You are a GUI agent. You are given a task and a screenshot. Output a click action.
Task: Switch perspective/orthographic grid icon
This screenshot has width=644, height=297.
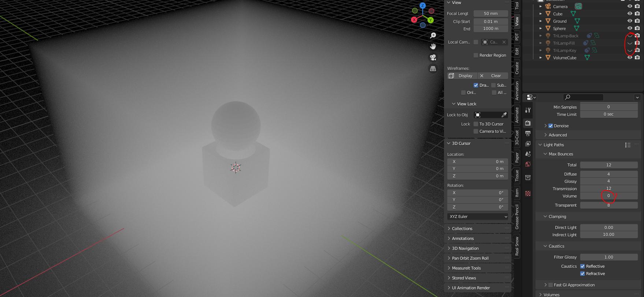pyautogui.click(x=433, y=68)
